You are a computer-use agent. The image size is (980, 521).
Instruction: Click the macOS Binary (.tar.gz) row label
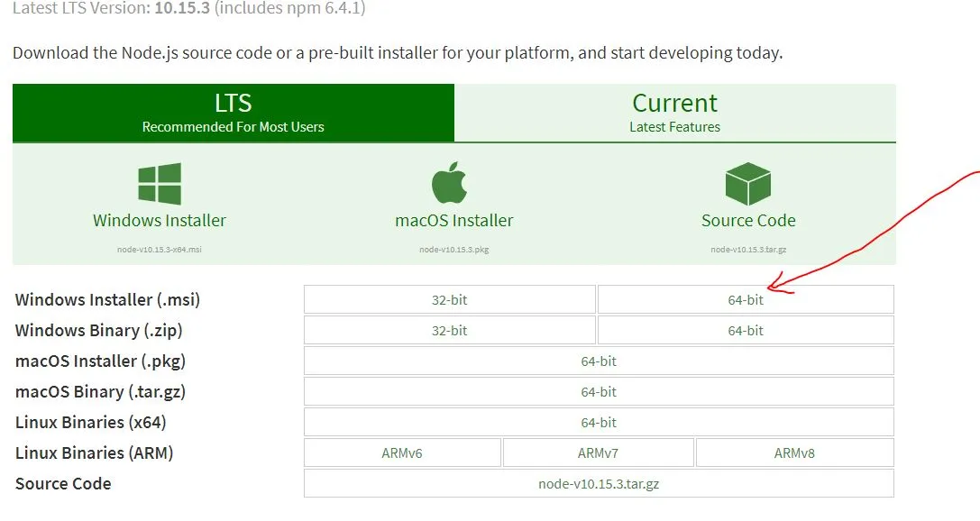coord(100,392)
